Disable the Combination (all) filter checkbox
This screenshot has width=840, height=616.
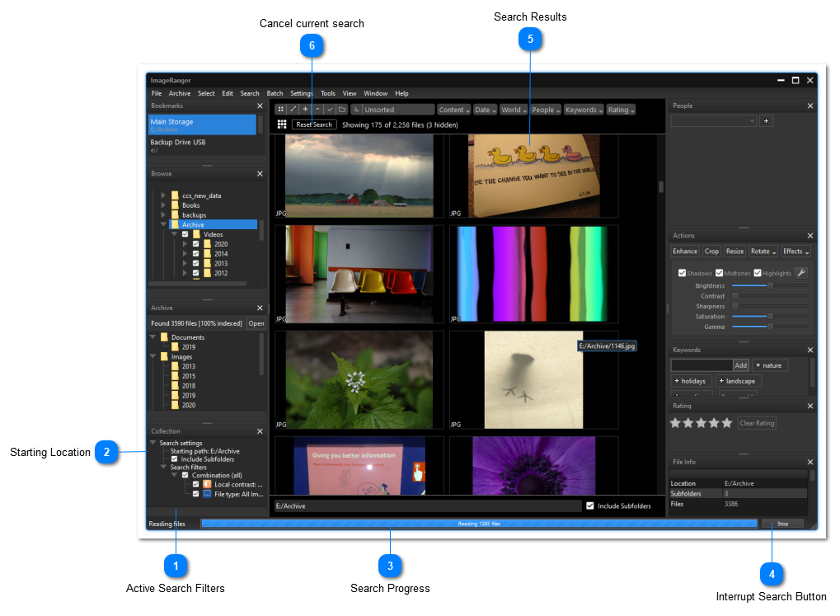(185, 476)
